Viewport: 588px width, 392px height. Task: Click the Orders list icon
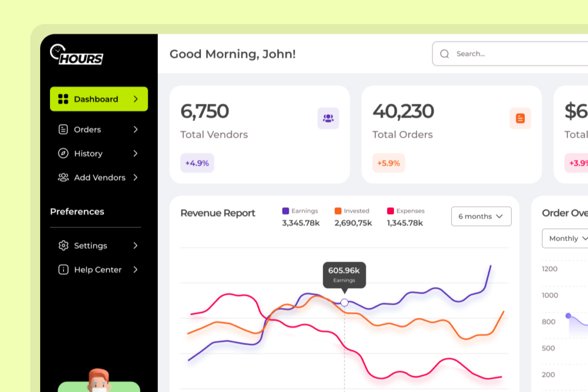pyautogui.click(x=63, y=130)
